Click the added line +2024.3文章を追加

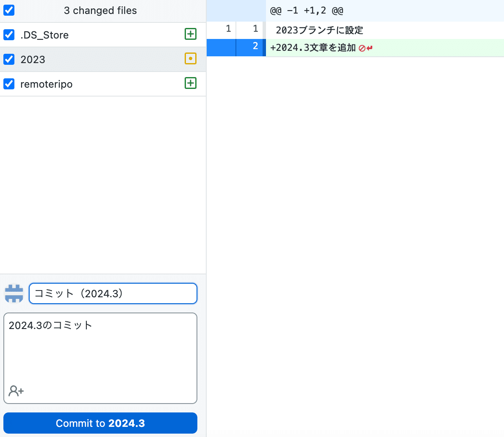(x=313, y=48)
